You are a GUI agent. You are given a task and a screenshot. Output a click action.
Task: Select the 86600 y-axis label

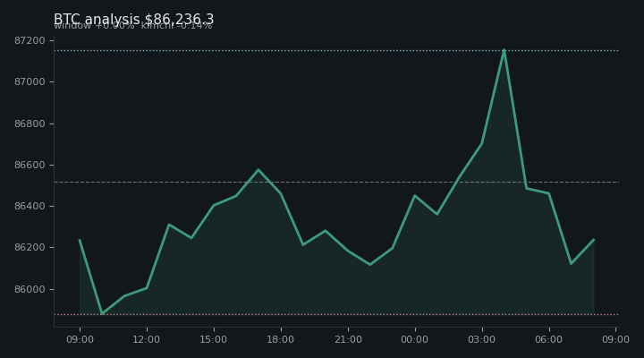click(x=30, y=165)
